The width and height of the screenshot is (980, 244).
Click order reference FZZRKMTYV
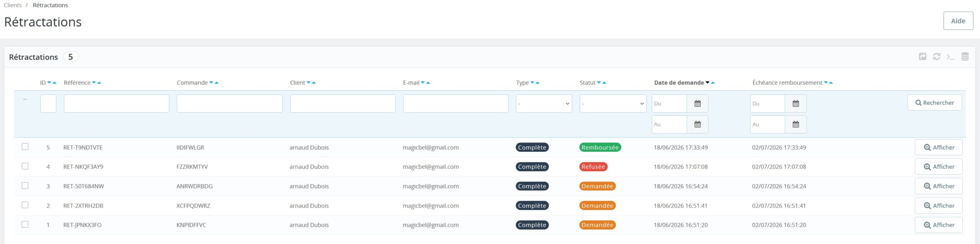click(192, 167)
